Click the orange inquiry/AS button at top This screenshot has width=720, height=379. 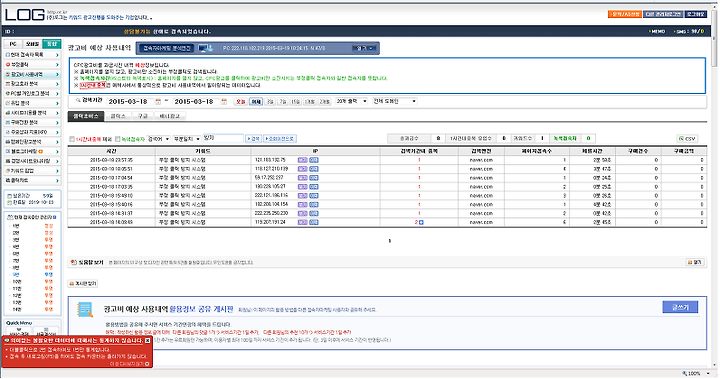click(x=624, y=14)
